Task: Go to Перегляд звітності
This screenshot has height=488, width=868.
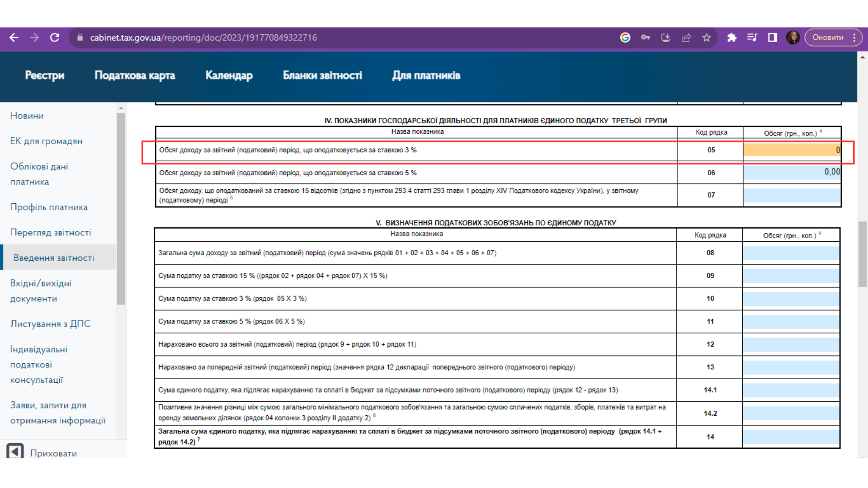Action: coord(51,232)
